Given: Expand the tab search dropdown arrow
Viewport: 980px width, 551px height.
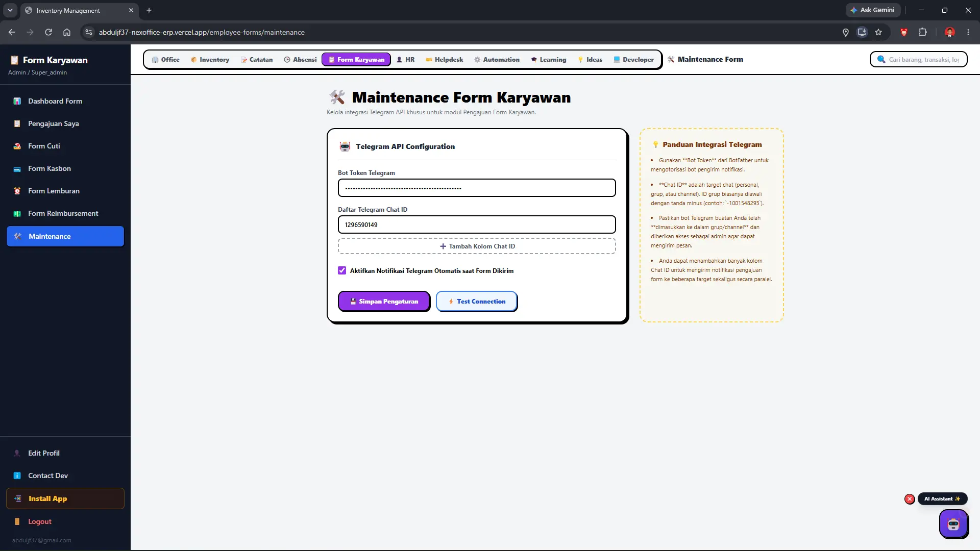Looking at the screenshot, I should [10, 10].
